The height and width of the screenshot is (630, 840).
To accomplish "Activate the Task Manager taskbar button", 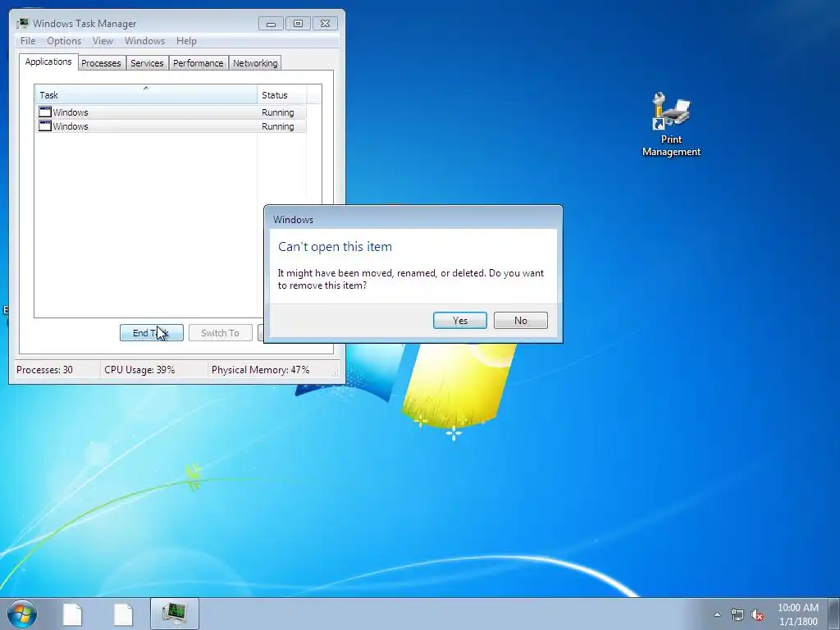I will pyautogui.click(x=175, y=614).
